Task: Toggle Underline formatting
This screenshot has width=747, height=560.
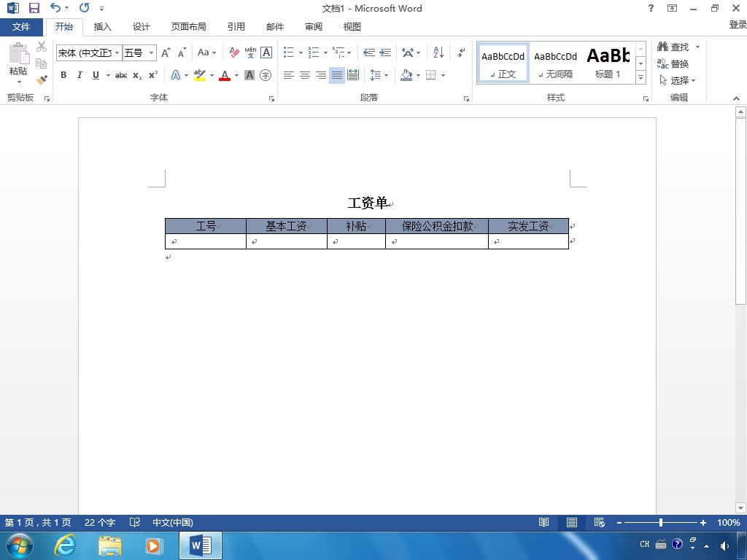Action: pos(96,75)
